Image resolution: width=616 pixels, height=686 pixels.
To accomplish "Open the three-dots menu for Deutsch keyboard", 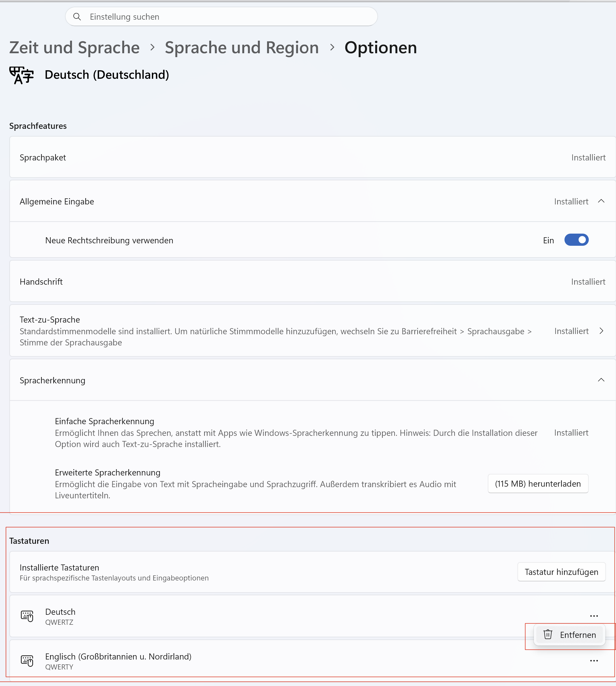I will 594,616.
